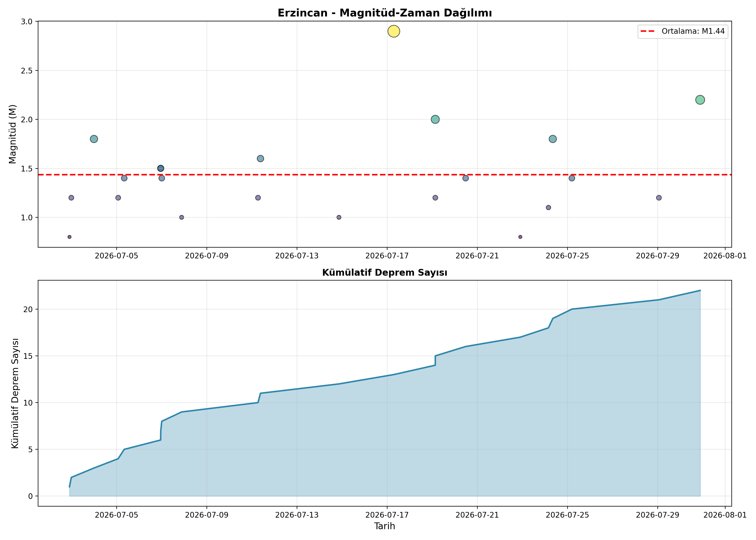Click '2026-07-17' tick under the magnitude chart
The image size is (756, 540).
[x=387, y=256]
